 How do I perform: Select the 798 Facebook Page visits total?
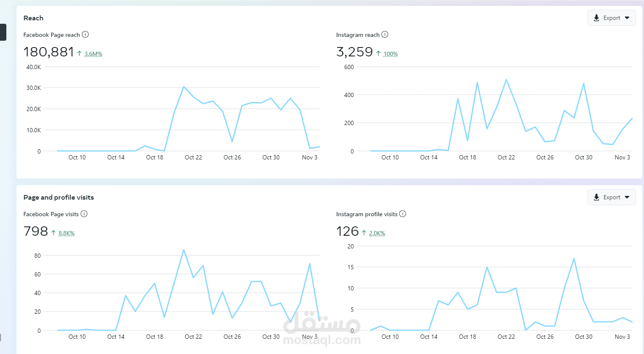(x=36, y=231)
